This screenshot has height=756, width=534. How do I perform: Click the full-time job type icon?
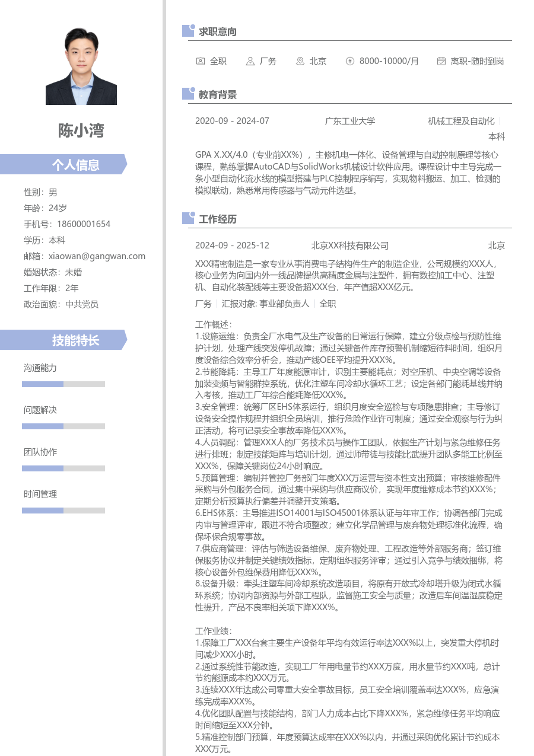tap(201, 61)
